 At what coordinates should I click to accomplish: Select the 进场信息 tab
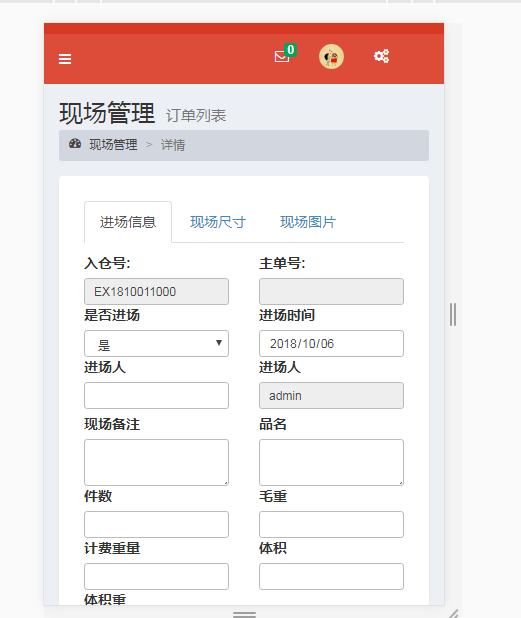pyautogui.click(x=128, y=222)
